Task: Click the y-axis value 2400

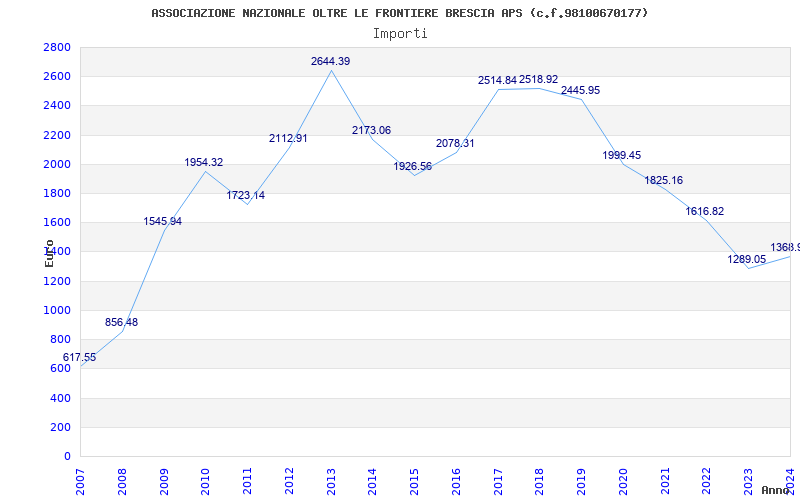Action: (57, 106)
